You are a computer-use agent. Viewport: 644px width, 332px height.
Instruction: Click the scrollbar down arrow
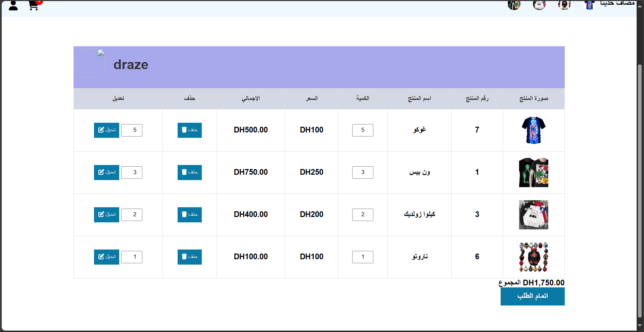tap(640, 325)
